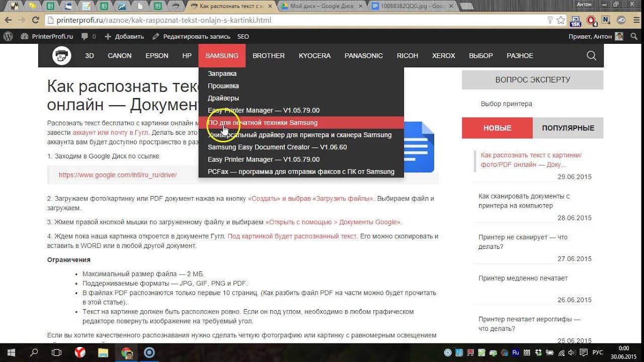Viewport: 644px width, 362px height.
Task: Open the CANON nav menu
Action: tap(120, 56)
